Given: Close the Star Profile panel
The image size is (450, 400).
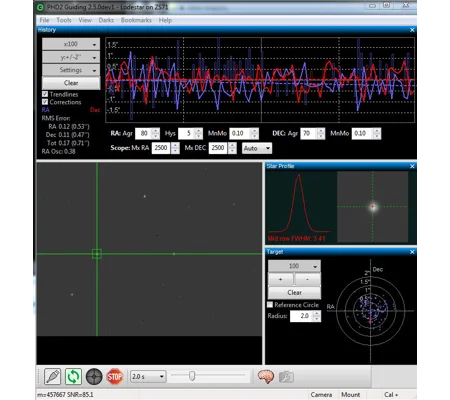Looking at the screenshot, I should 412,166.
